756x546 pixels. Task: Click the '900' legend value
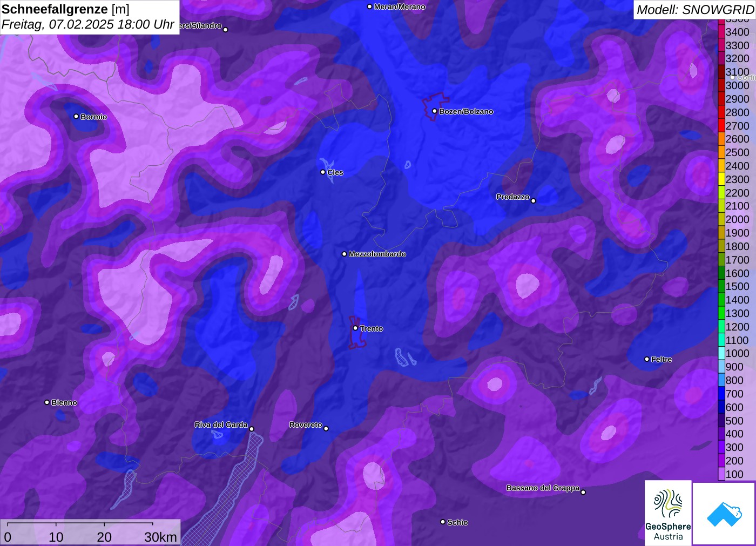(x=734, y=367)
